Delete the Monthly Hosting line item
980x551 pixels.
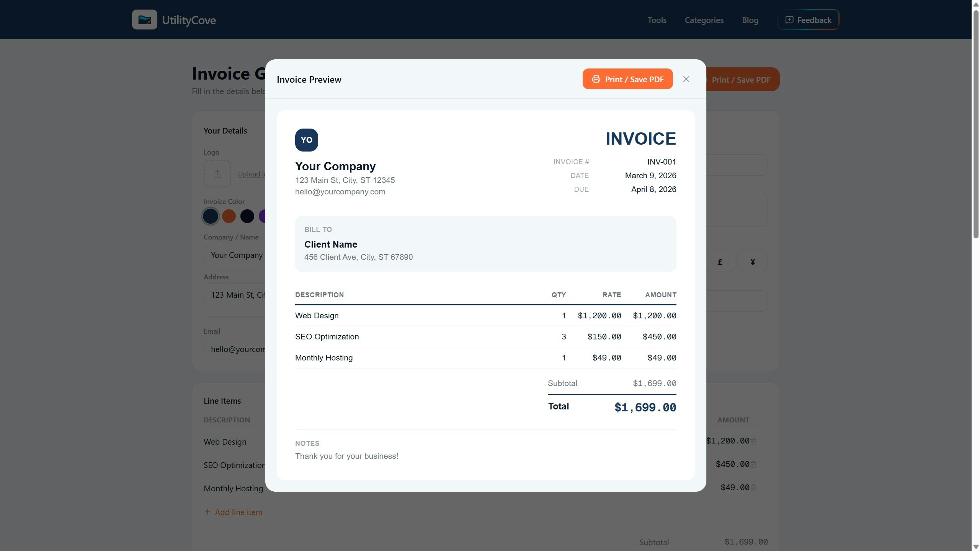(x=753, y=488)
